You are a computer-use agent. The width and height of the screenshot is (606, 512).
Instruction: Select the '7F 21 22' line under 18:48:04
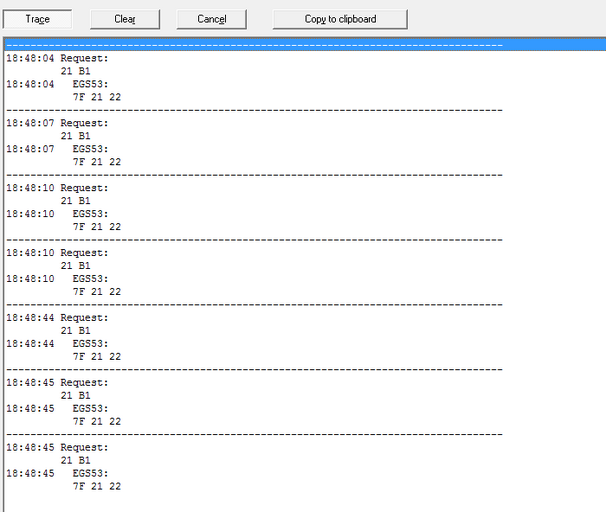click(x=97, y=97)
